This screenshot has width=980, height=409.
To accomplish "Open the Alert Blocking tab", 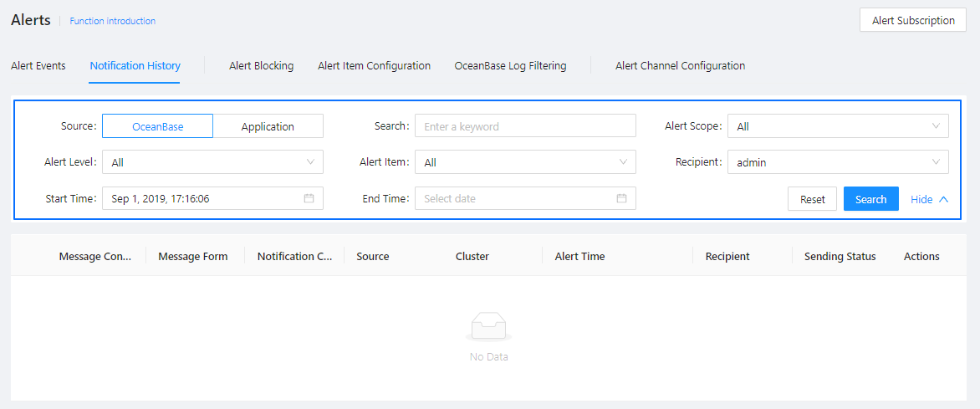I will coord(262,66).
